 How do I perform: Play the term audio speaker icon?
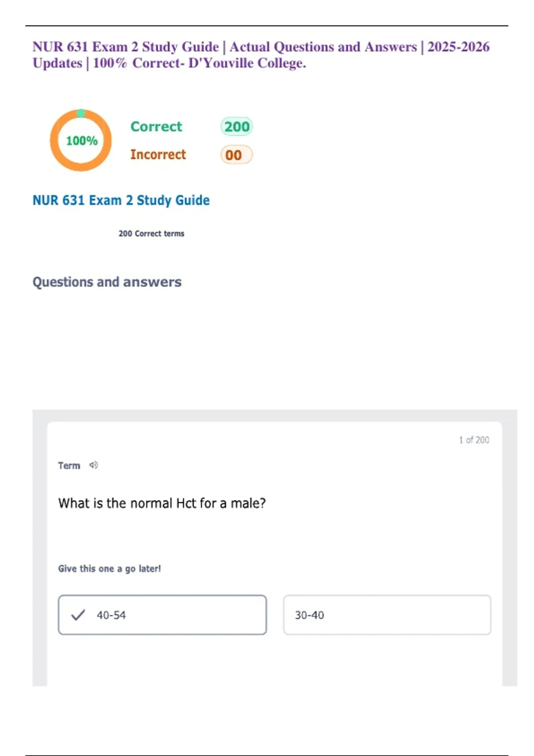(x=93, y=465)
